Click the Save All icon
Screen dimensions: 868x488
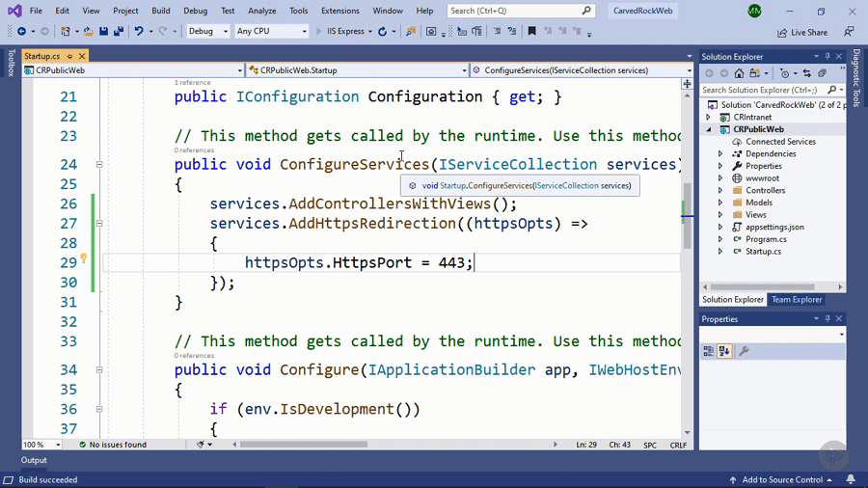[x=118, y=32]
